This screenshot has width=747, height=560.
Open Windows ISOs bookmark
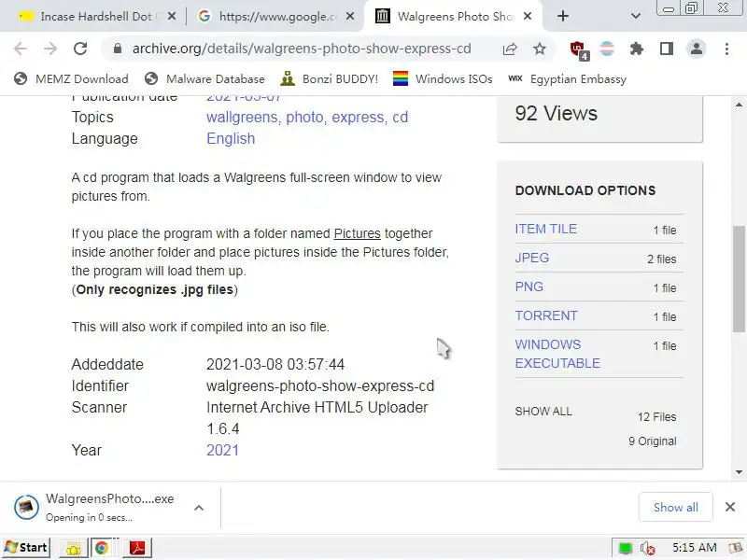click(443, 79)
